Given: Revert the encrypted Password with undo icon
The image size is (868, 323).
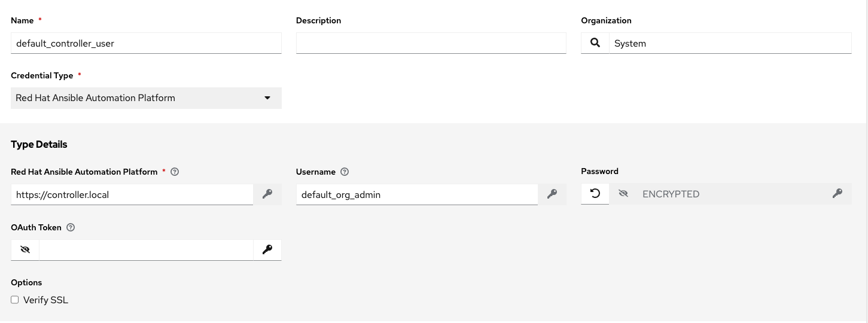Looking at the screenshot, I should (595, 194).
